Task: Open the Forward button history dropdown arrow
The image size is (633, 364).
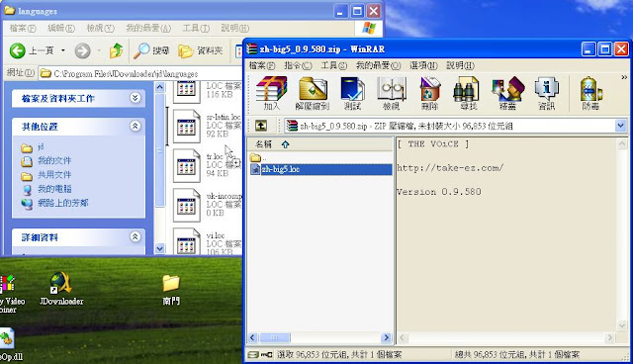Action: pos(99,50)
